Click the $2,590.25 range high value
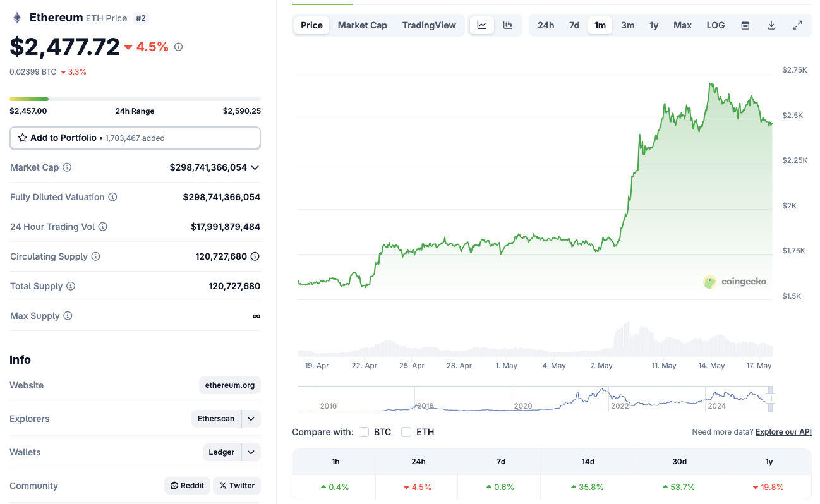 pos(242,111)
